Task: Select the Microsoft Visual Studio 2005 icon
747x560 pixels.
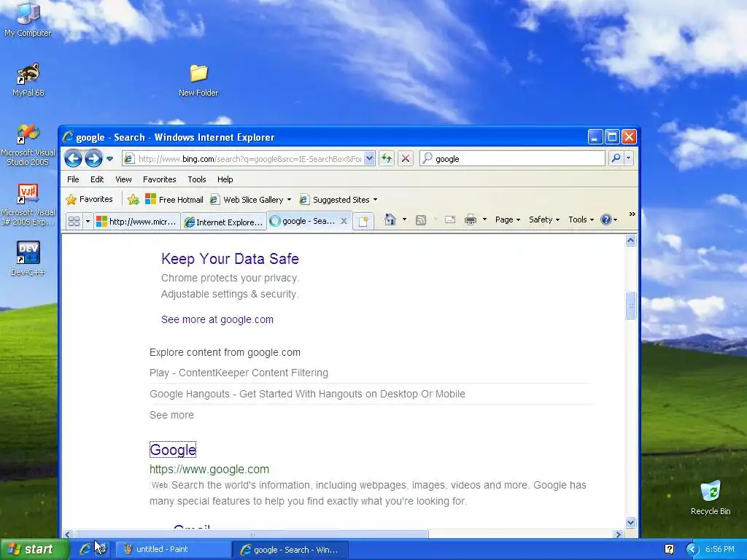Action: (28, 145)
